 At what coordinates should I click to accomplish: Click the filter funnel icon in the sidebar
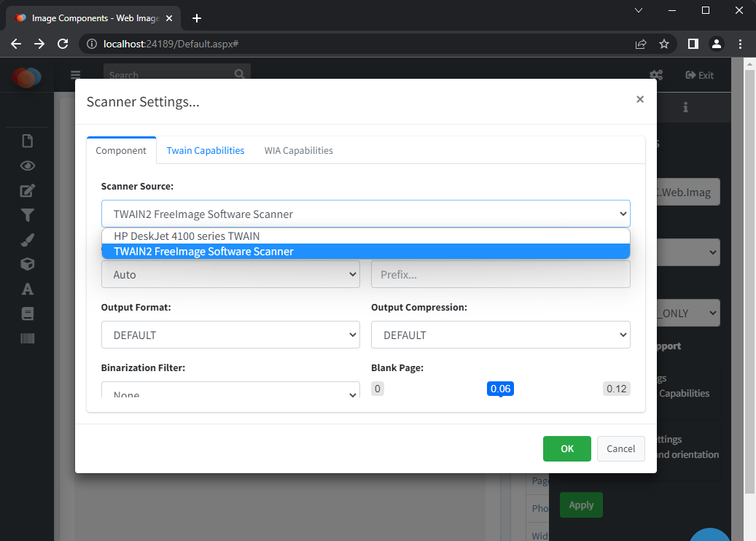tap(28, 215)
